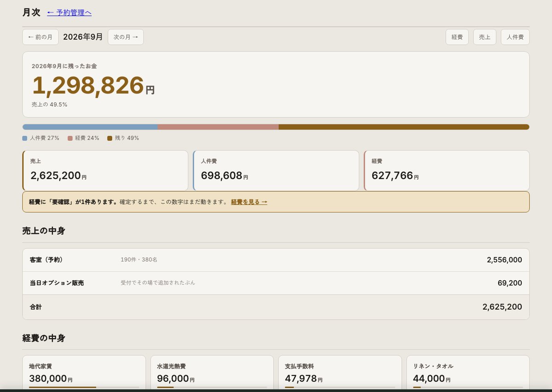552x392 pixels.
Task: Open the 経費 page button at top right
Action: point(457,37)
